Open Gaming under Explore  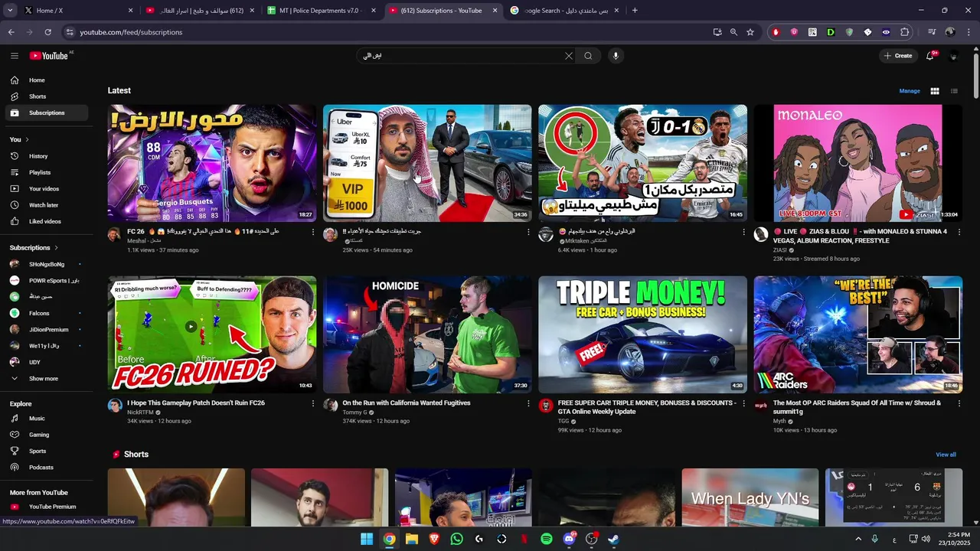[47, 435]
